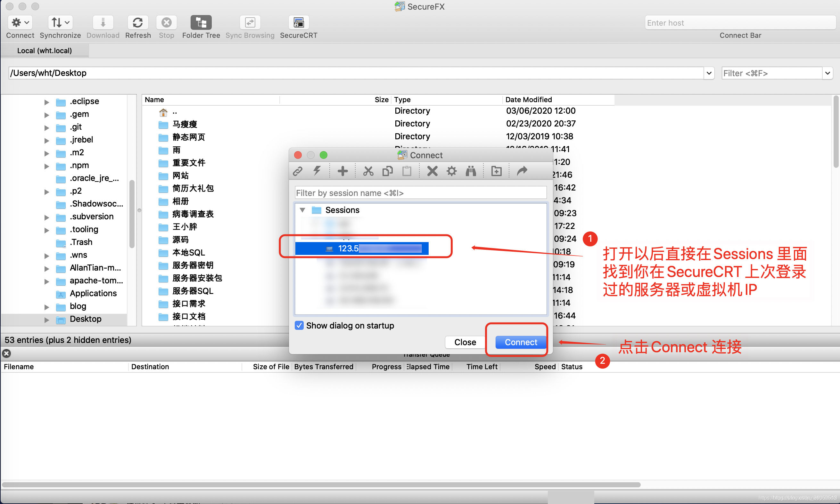840x504 pixels.
Task: Collapse the Sessions folder tree
Action: click(x=302, y=210)
